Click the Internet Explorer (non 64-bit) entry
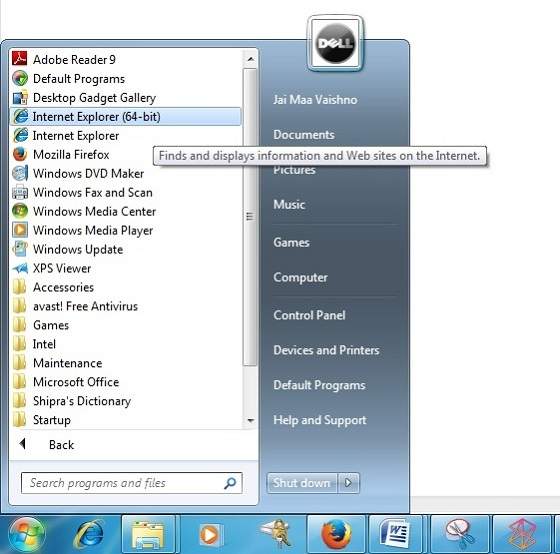 tap(125, 135)
